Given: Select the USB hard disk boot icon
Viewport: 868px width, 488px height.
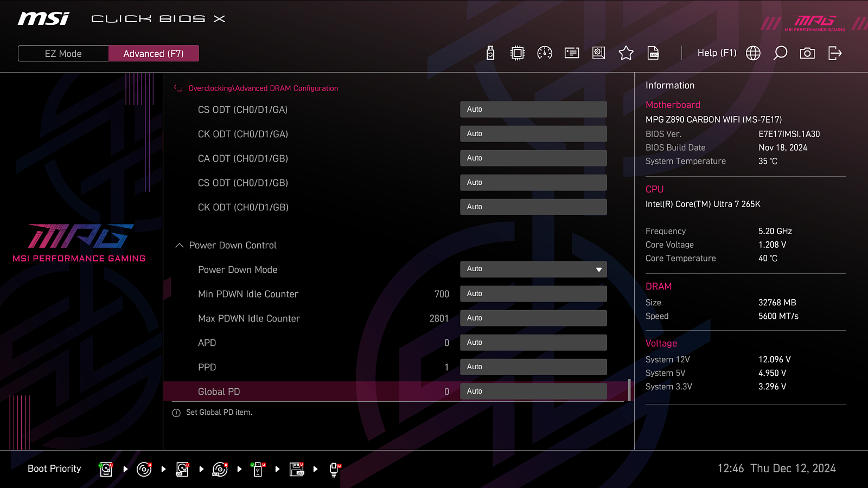Looking at the screenshot, I should click(182, 469).
